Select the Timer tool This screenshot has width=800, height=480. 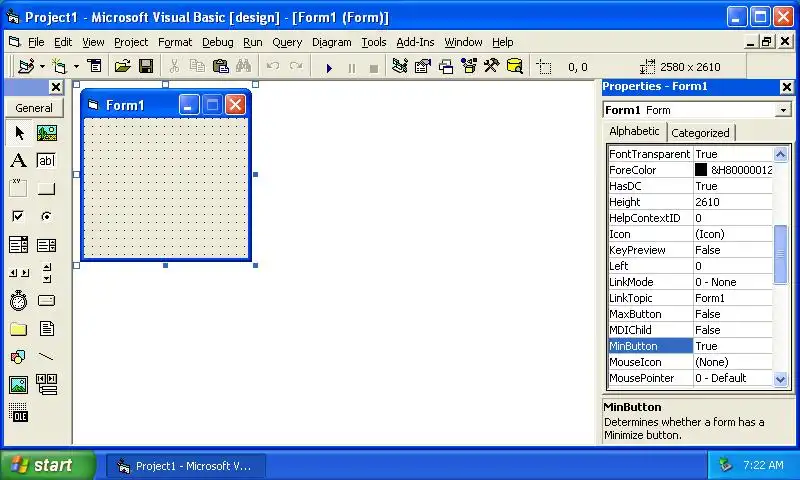19,300
